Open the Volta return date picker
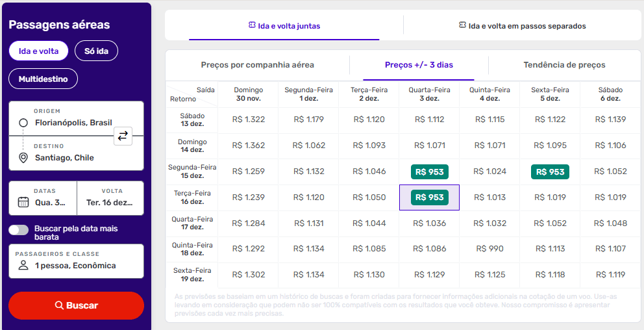Viewport: 644px width, 330px height. pos(110,197)
